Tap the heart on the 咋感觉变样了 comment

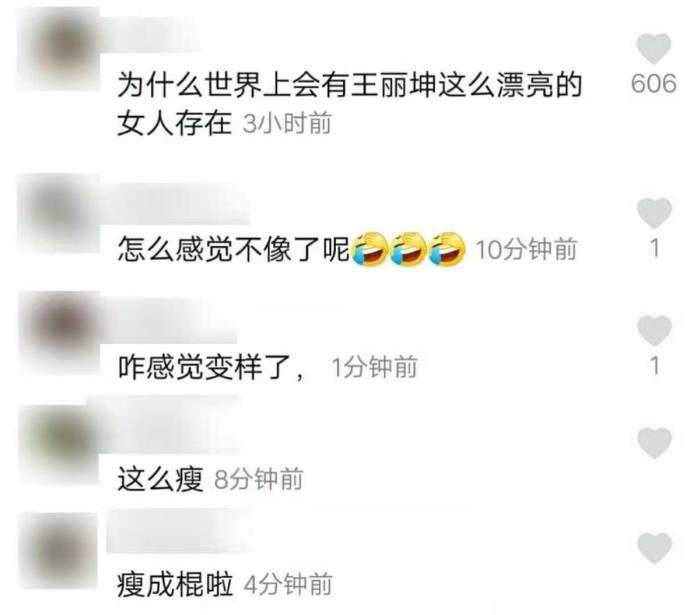click(x=654, y=331)
